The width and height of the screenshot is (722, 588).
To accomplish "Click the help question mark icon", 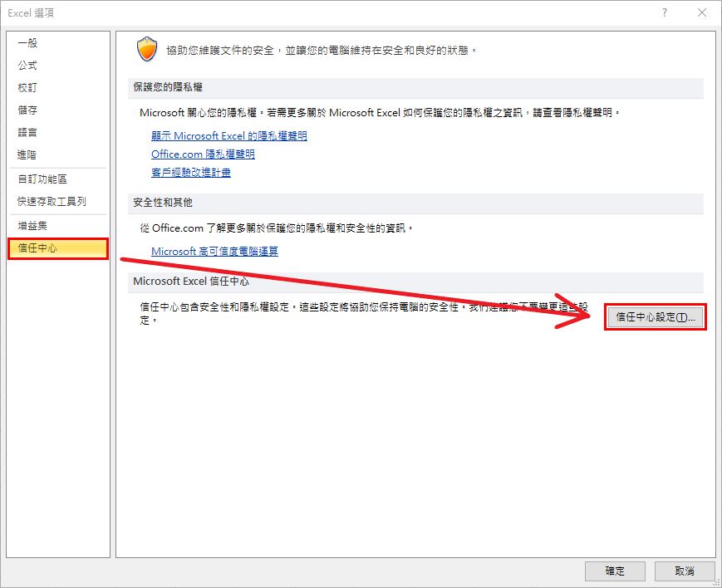I will click(665, 13).
